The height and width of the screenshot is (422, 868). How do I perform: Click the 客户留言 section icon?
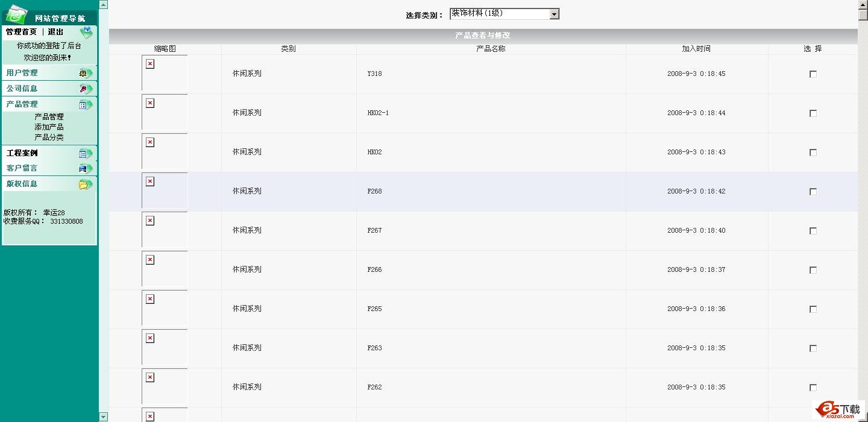click(x=86, y=168)
